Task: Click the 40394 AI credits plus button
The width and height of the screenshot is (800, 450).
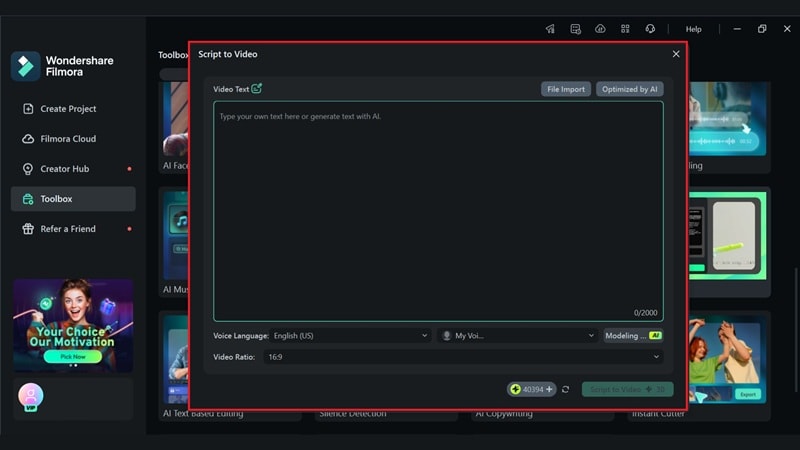Action: point(531,389)
